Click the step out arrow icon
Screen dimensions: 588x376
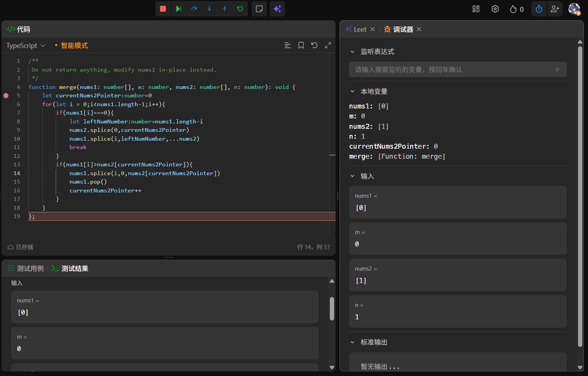225,9
